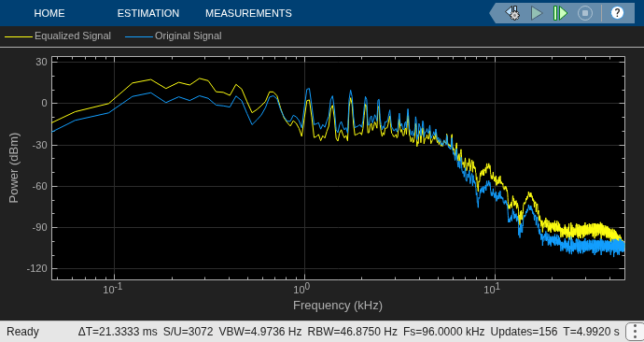Image resolution: width=644 pixels, height=342 pixels.
Task: Click the T=4.9920 s status entry
Action: pyautogui.click(x=592, y=332)
